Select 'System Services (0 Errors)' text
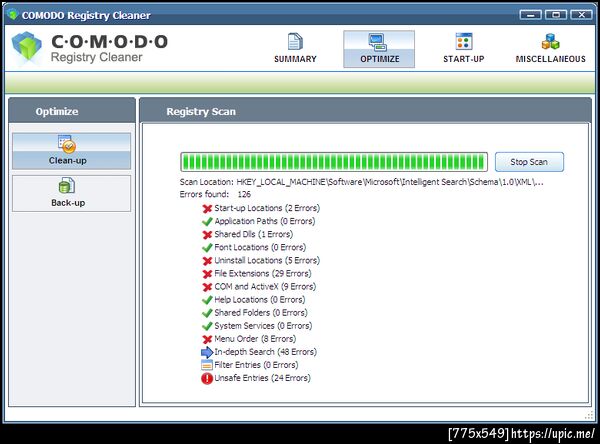Screen dimensions: 600x444 tap(263, 326)
